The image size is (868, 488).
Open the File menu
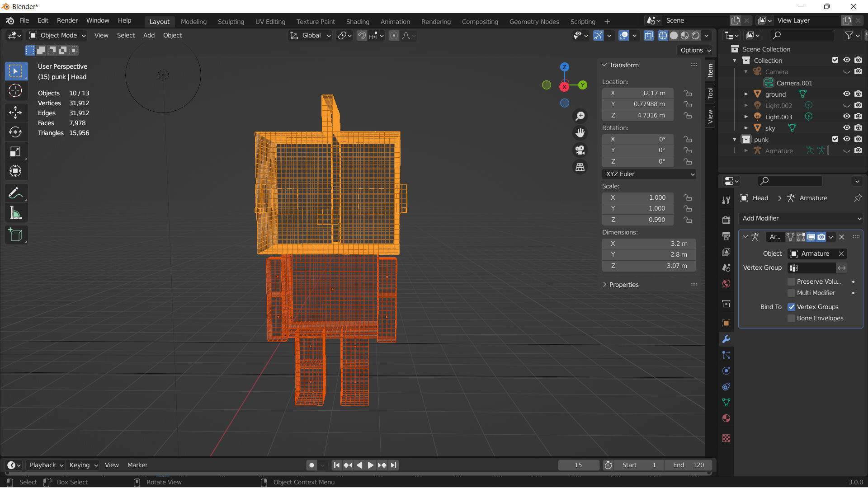pos(24,20)
